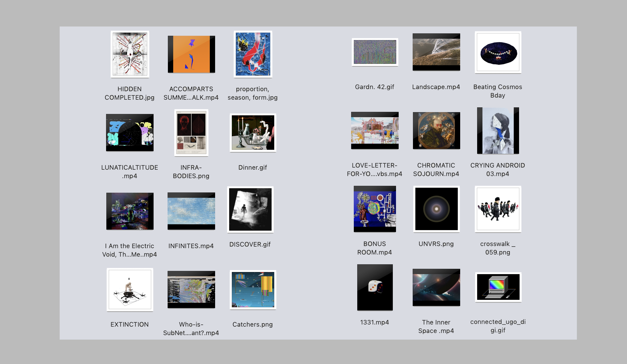Select the EXTINCTION label
This screenshot has height=364, width=627.
coord(130,324)
